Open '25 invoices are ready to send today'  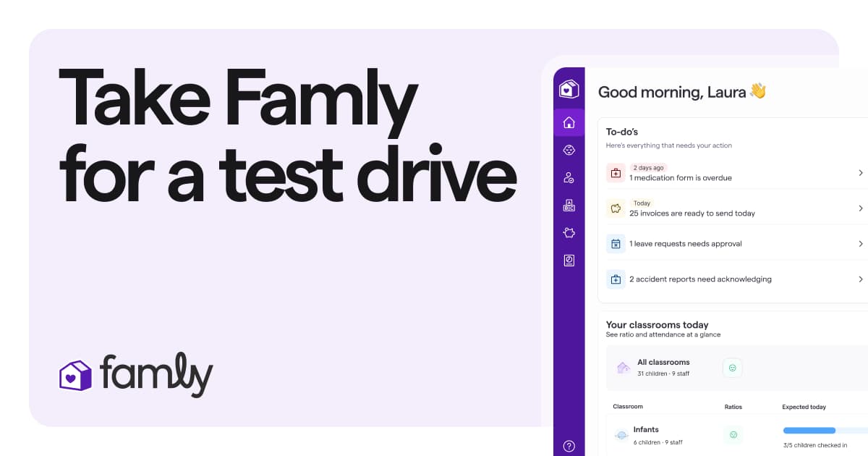coord(736,208)
